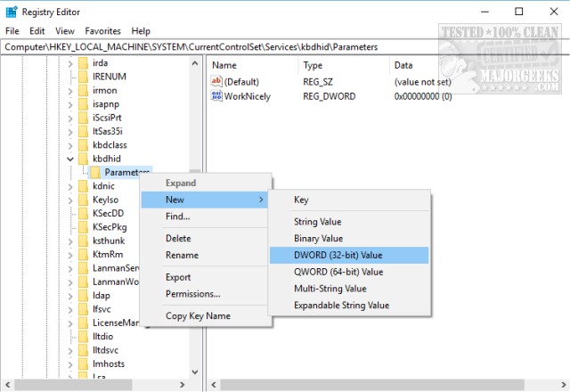Viewport: 570px width, 392px height.
Task: Expand the KeyIso tree node
Action: tap(70, 200)
